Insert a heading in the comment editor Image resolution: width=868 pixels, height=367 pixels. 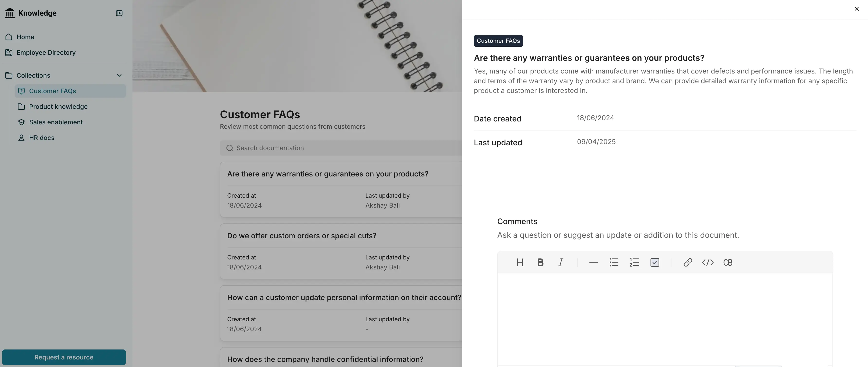[520, 262]
